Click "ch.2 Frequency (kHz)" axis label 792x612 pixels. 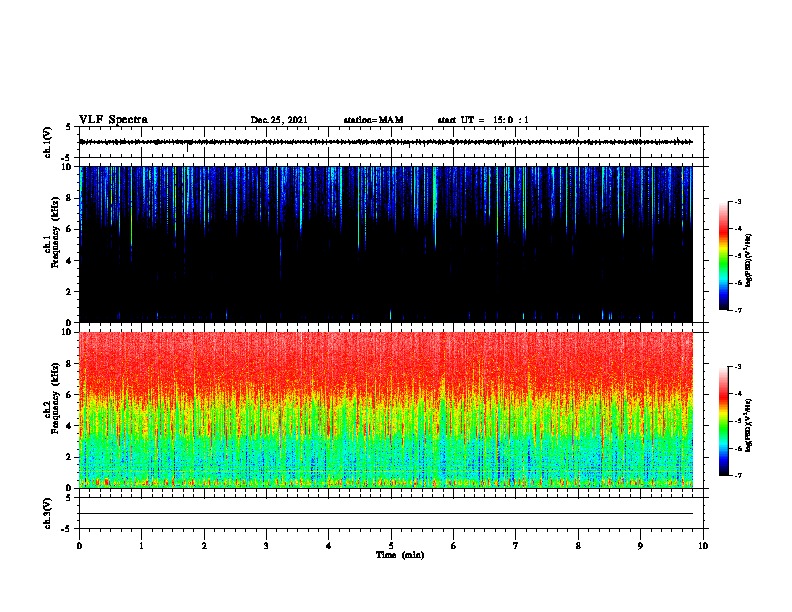(51, 398)
